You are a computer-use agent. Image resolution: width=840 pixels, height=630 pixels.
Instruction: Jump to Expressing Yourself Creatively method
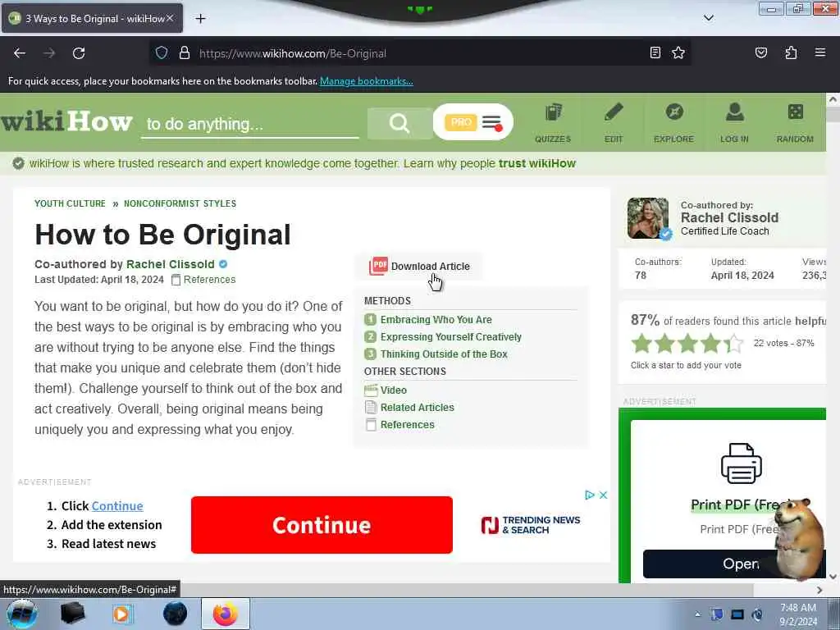point(451,337)
